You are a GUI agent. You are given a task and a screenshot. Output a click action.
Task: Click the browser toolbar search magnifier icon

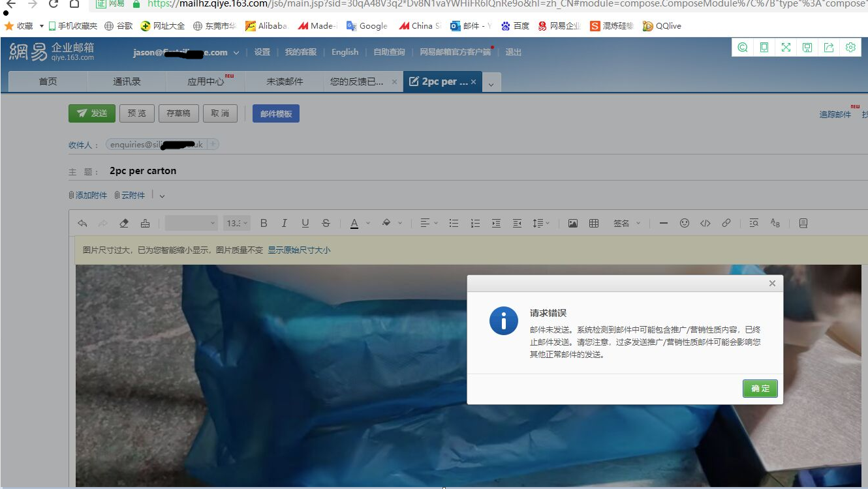pos(743,47)
